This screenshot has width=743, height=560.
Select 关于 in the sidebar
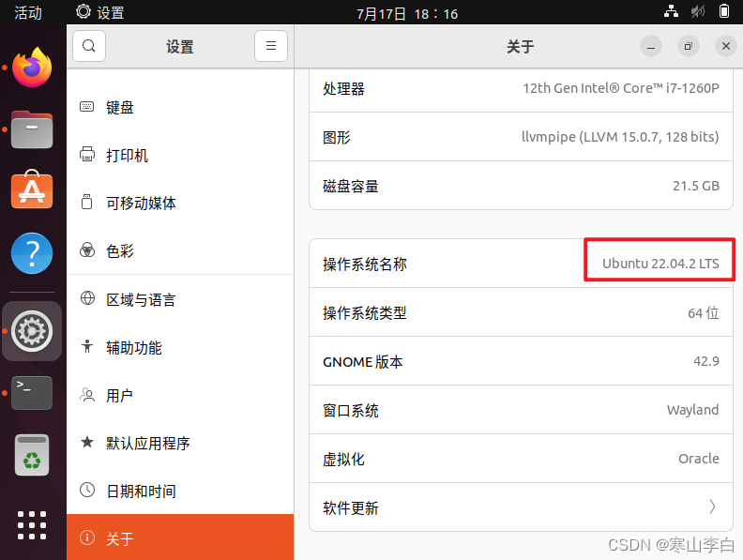click(x=180, y=537)
